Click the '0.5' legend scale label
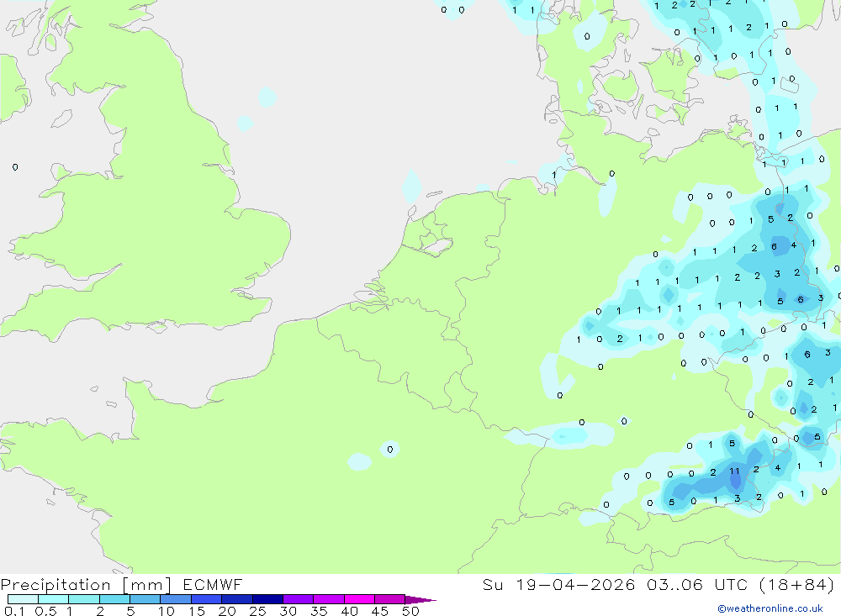 pos(45,611)
